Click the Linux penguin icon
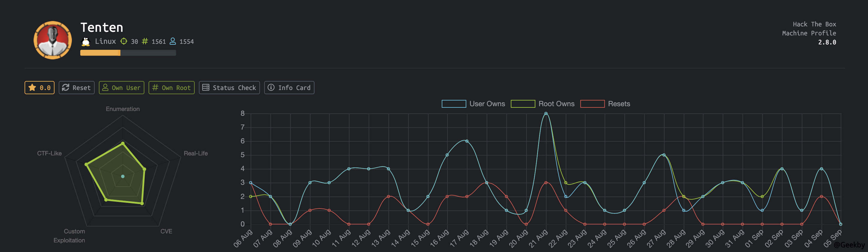Viewport: 868px width, 252px height. [86, 41]
